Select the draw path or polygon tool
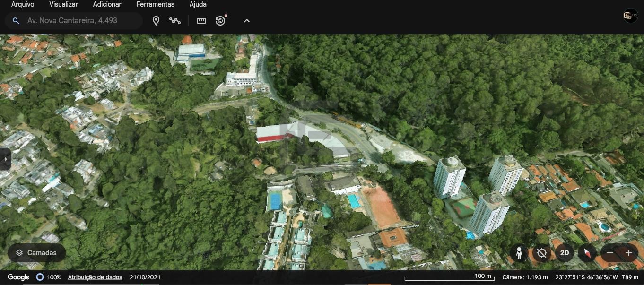 tap(175, 21)
